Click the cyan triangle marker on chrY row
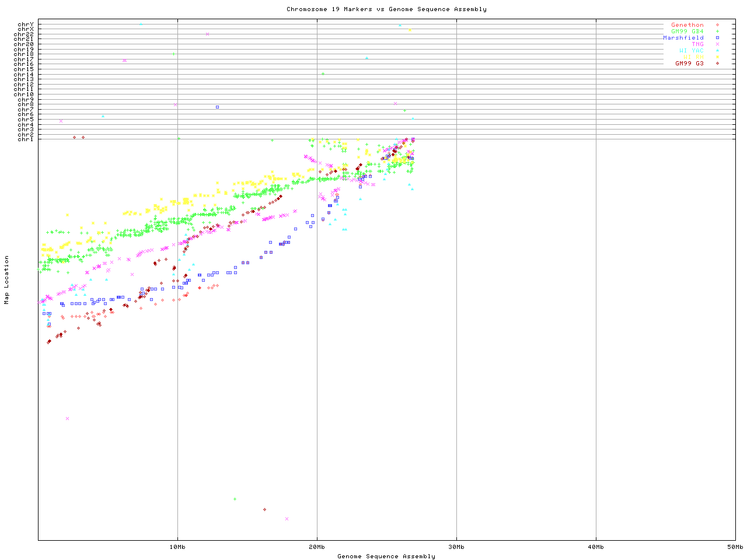 click(x=141, y=24)
